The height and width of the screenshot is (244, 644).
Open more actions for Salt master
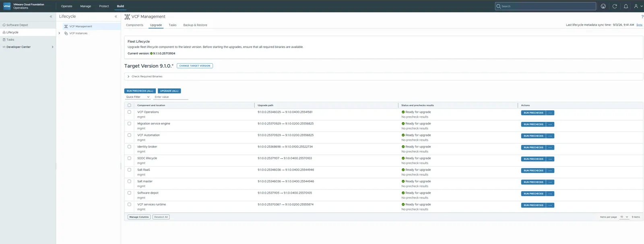pyautogui.click(x=550, y=182)
